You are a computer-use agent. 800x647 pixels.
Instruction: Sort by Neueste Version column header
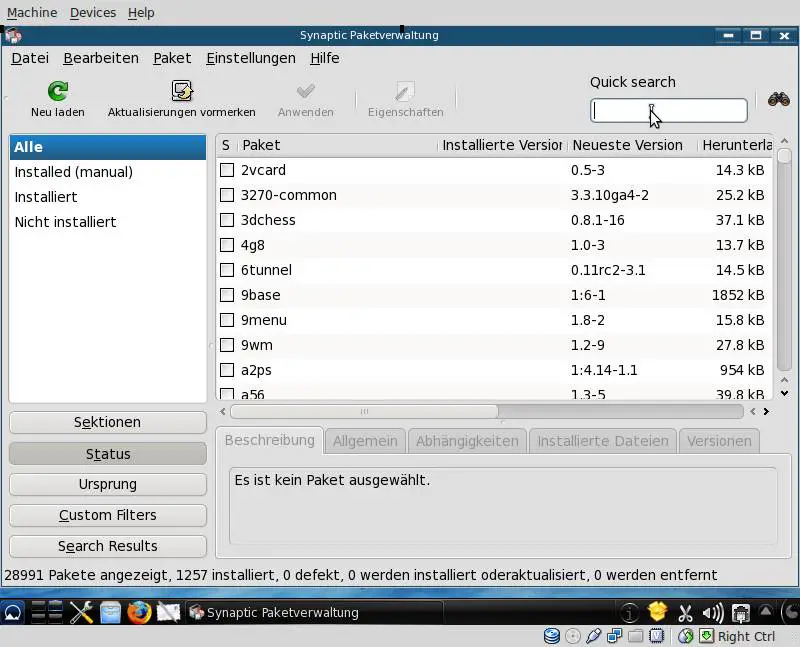point(632,145)
